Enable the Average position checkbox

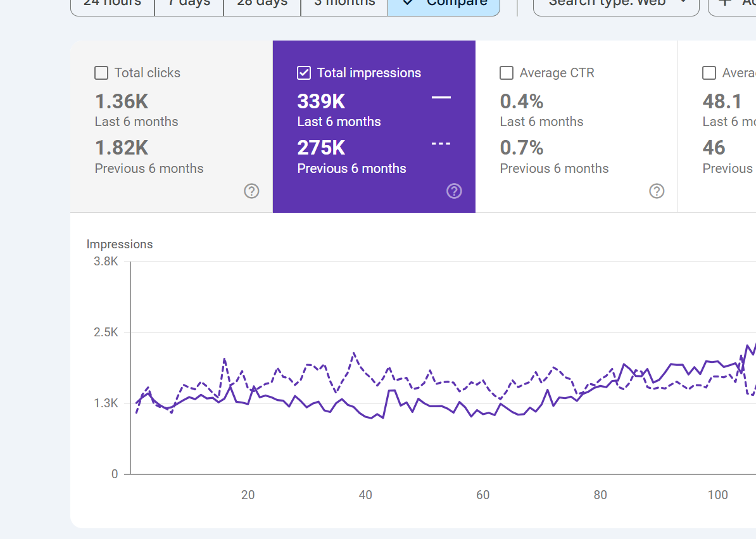point(709,73)
